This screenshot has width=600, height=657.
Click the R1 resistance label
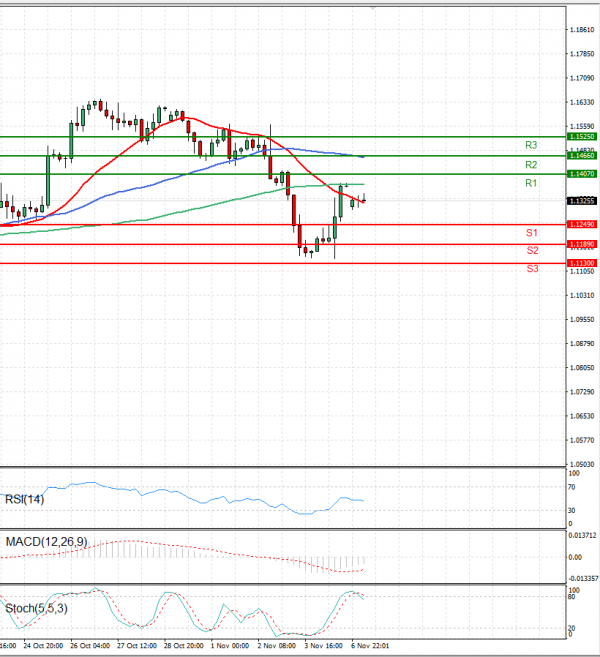point(531,183)
